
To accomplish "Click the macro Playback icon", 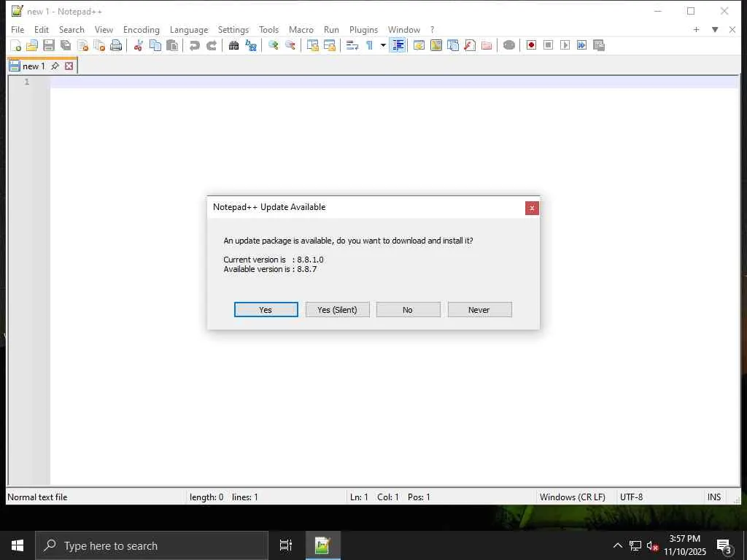I will pyautogui.click(x=565, y=45).
